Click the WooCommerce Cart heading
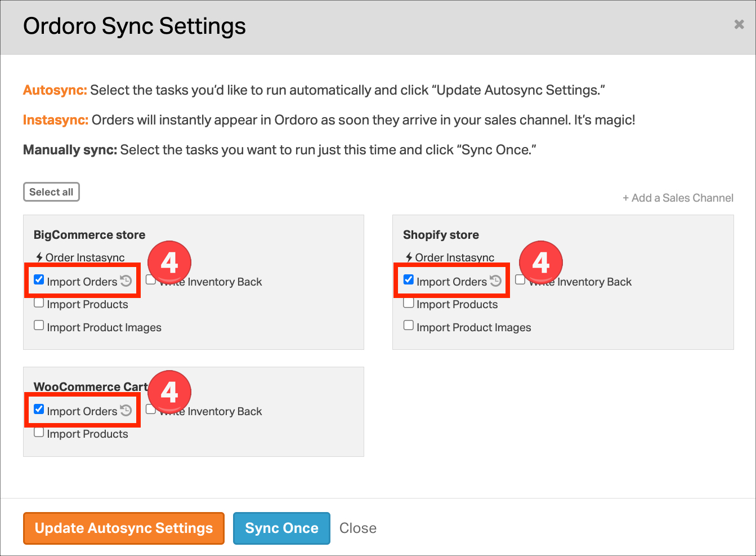 [91, 387]
